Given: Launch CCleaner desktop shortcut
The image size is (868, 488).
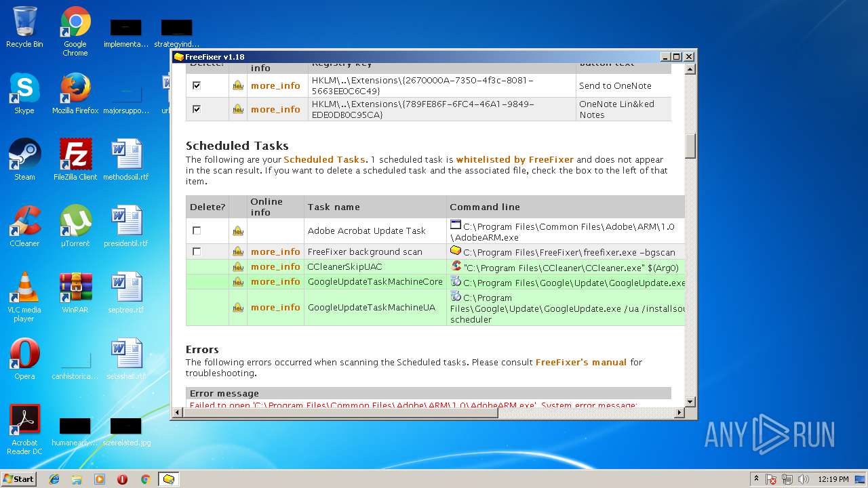Looking at the screenshot, I should pos(24,226).
